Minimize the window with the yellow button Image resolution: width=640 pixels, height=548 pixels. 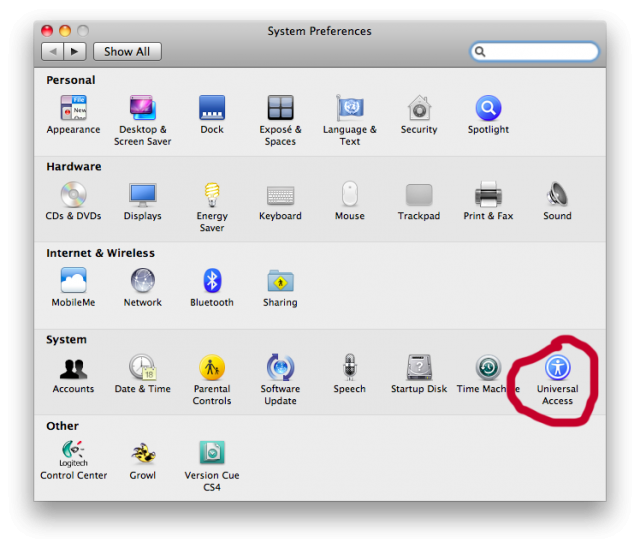click(x=65, y=31)
